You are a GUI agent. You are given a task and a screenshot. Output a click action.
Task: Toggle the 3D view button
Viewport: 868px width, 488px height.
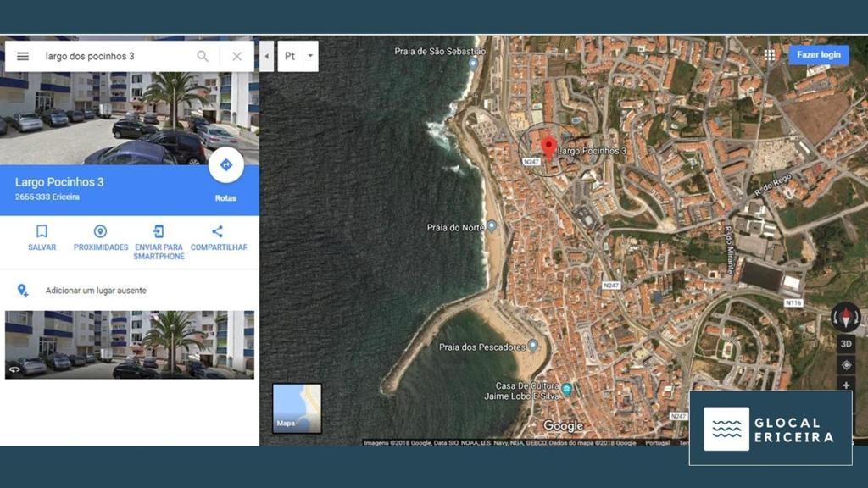(x=846, y=344)
